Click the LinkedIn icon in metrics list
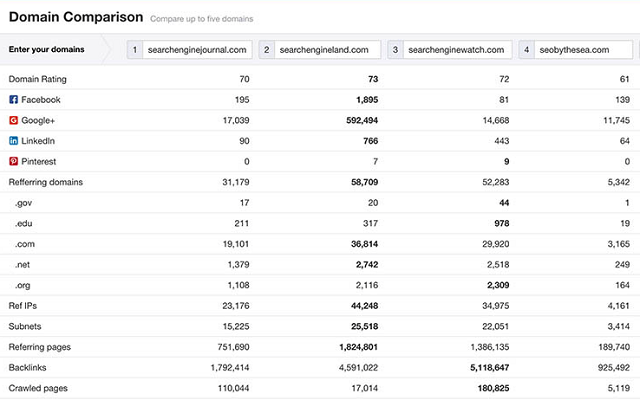Image resolution: width=640 pixels, height=400 pixels. pyautogui.click(x=13, y=140)
